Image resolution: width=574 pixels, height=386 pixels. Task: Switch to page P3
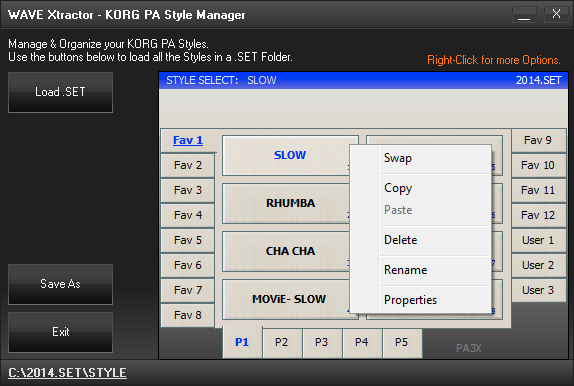(322, 343)
